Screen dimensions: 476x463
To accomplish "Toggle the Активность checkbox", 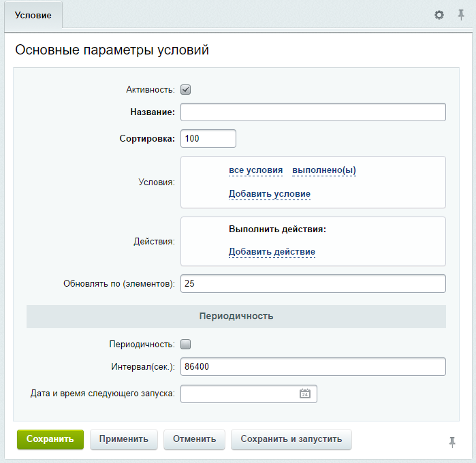I will pyautogui.click(x=185, y=89).
